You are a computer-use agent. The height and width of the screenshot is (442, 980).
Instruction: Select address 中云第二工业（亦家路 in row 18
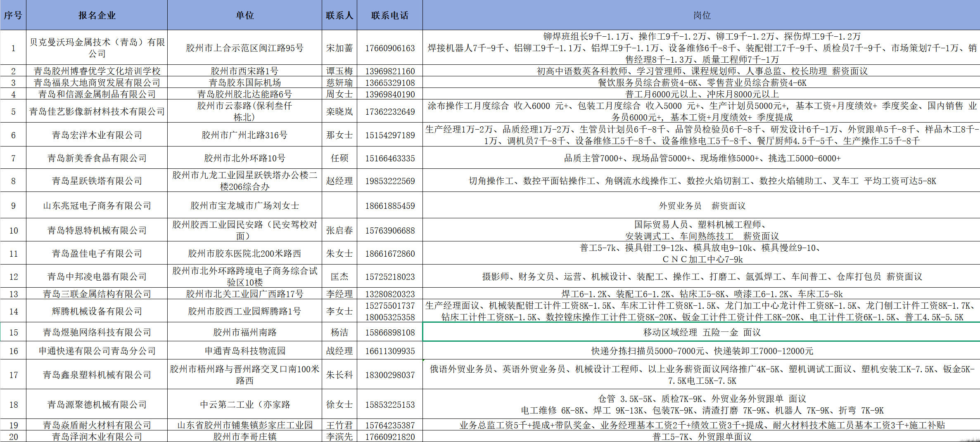(x=244, y=404)
